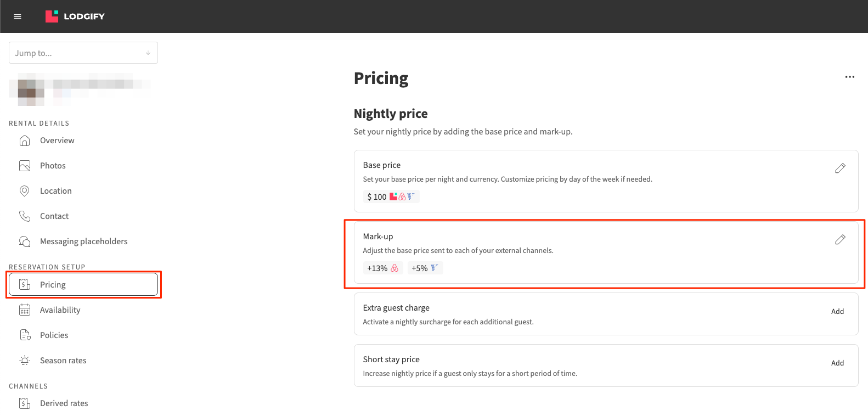This screenshot has height=416, width=868.
Task: Click the +13% Airbnb mark-up badge
Action: click(383, 268)
